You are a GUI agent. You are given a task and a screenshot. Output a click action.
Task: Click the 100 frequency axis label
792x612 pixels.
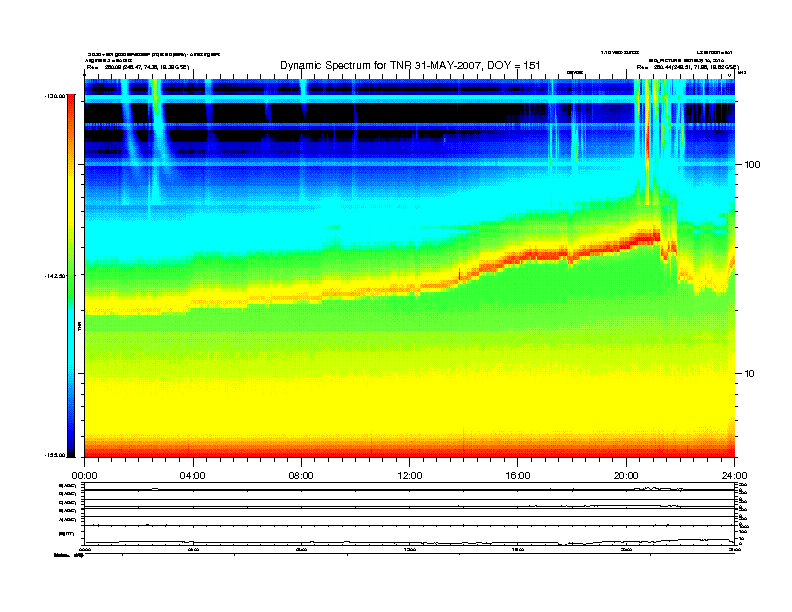point(752,165)
